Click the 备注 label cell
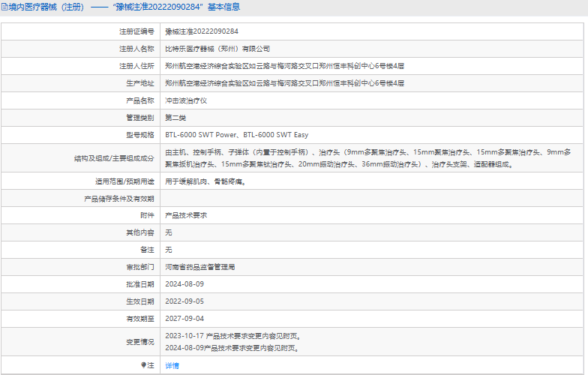 click(x=81, y=250)
